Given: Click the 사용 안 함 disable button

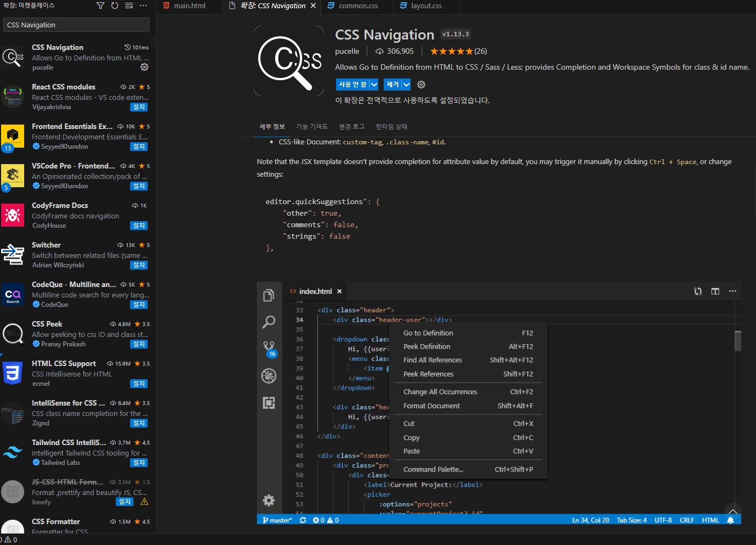Looking at the screenshot, I should pyautogui.click(x=352, y=85).
